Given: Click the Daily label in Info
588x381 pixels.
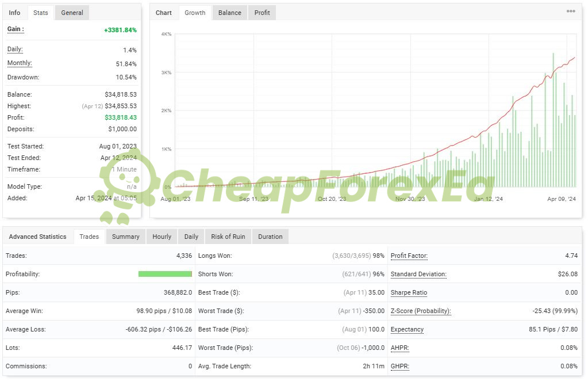Looking at the screenshot, I should pos(15,49).
